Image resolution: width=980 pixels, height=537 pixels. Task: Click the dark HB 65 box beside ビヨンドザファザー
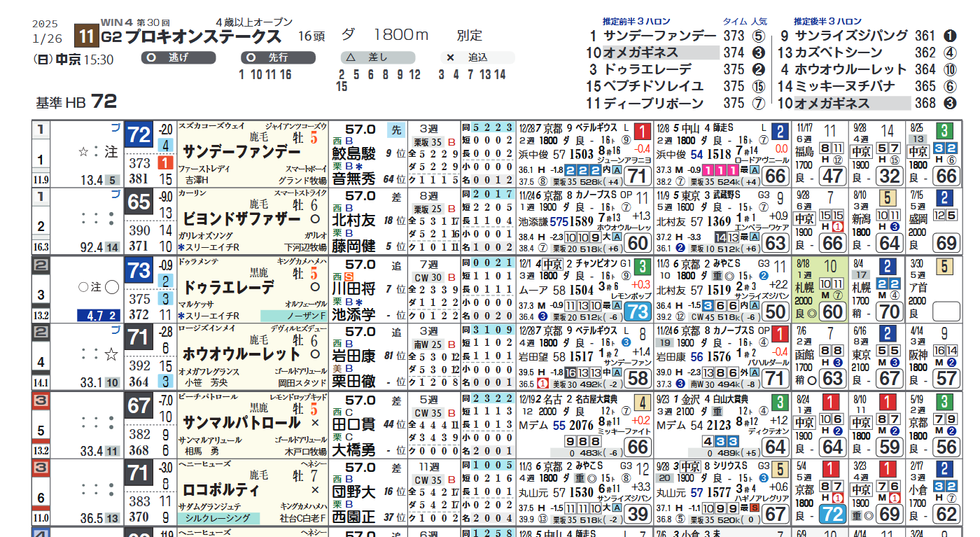point(139,203)
